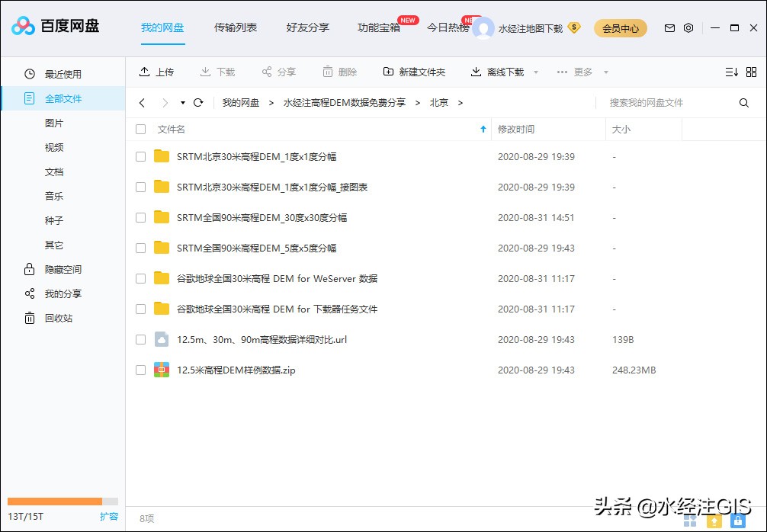This screenshot has width=767, height=532.
Task: Select 文档 in the sidebar
Action: 54,171
